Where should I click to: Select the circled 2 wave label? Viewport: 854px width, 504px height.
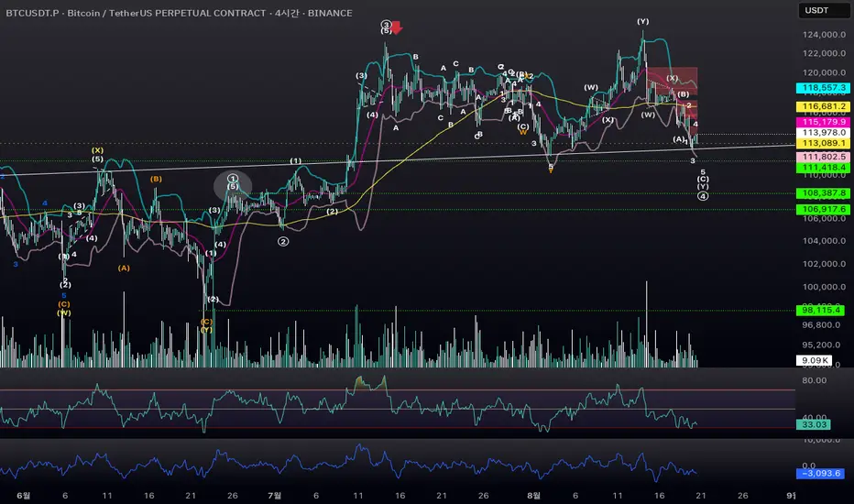point(283,242)
